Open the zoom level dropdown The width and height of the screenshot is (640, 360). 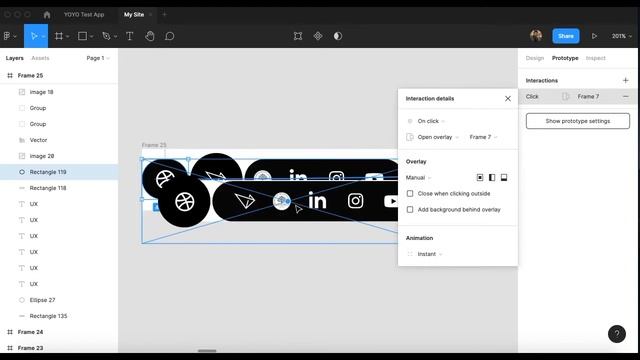tap(621, 36)
